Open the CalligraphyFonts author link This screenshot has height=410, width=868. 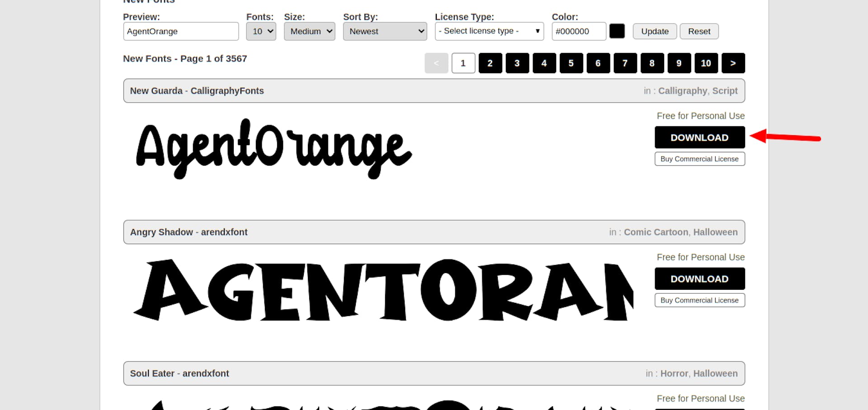click(x=227, y=90)
